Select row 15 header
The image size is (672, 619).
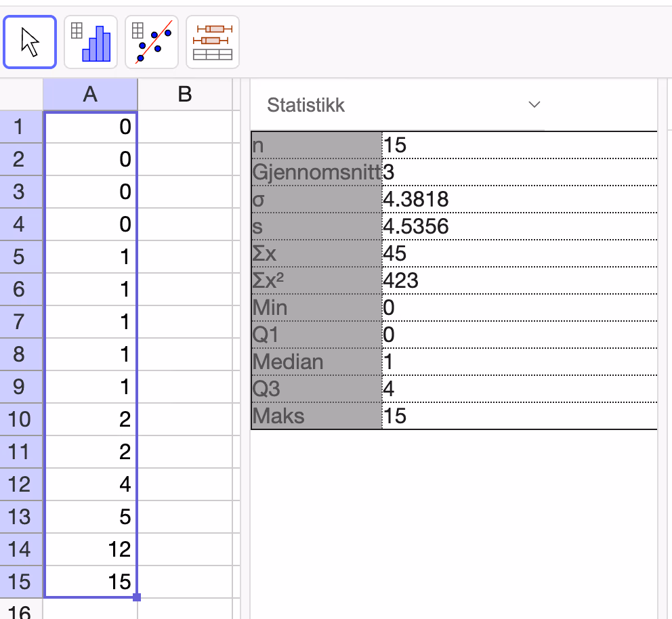tap(21, 582)
